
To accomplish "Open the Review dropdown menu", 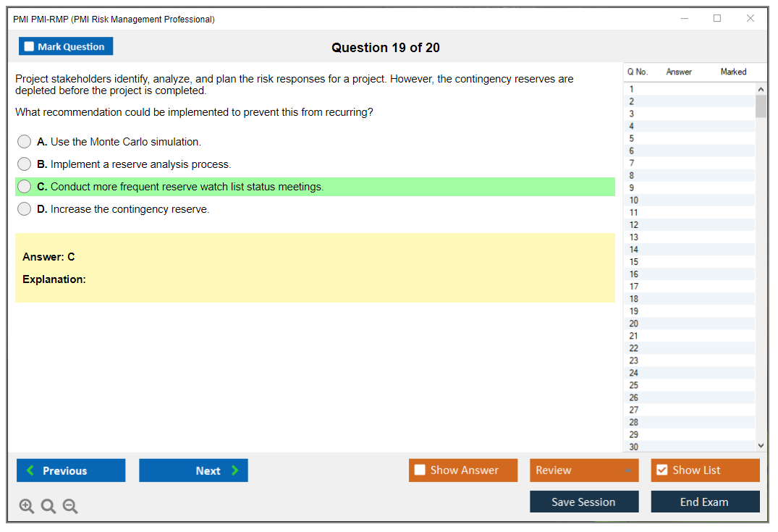I will tap(583, 470).
